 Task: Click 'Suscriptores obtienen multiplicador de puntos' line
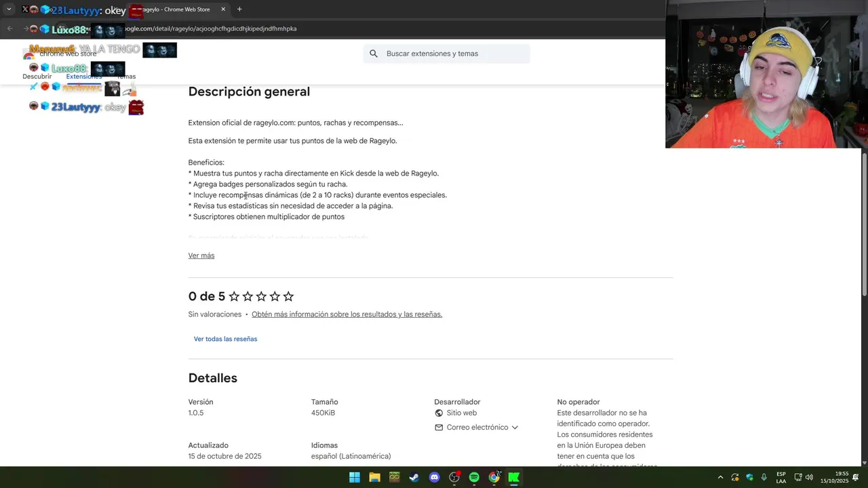point(267,217)
